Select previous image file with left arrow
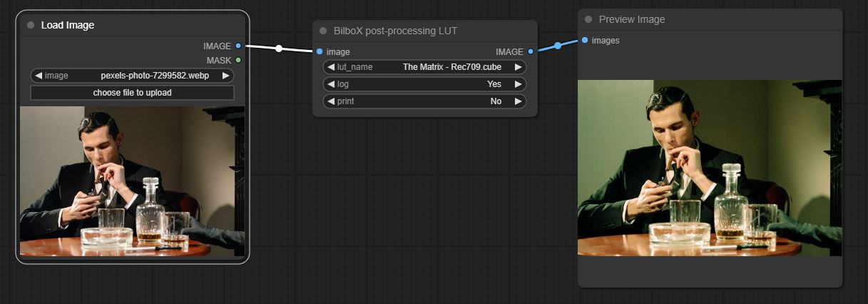The width and height of the screenshot is (868, 304). (38, 75)
